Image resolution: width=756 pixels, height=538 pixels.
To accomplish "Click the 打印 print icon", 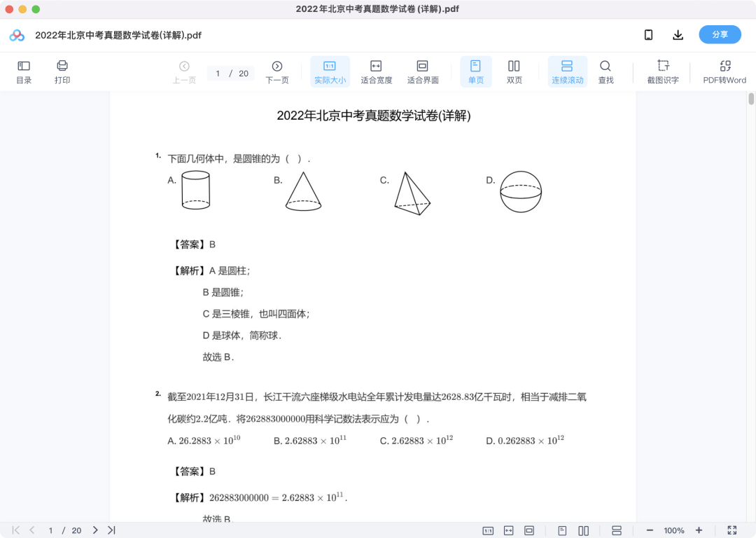I will coord(62,72).
